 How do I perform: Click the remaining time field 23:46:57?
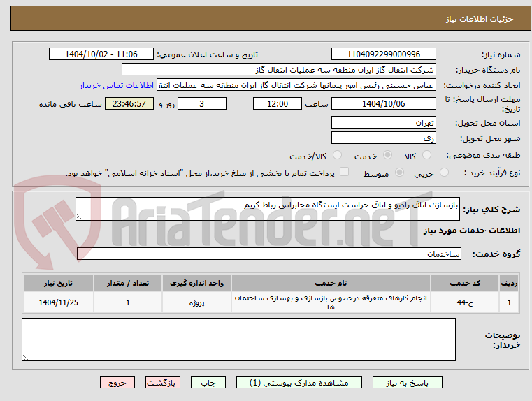tap(129, 103)
